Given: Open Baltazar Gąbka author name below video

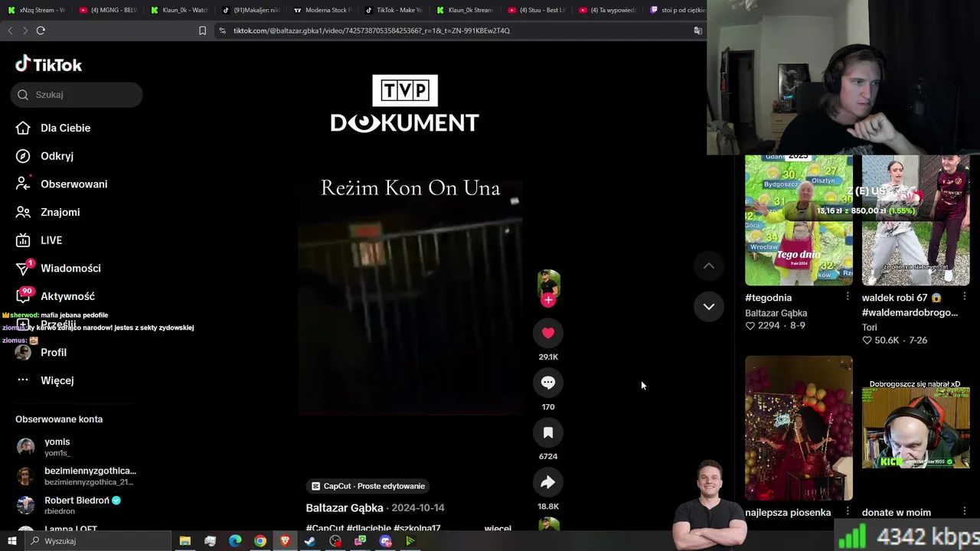Looking at the screenshot, I should coord(345,507).
